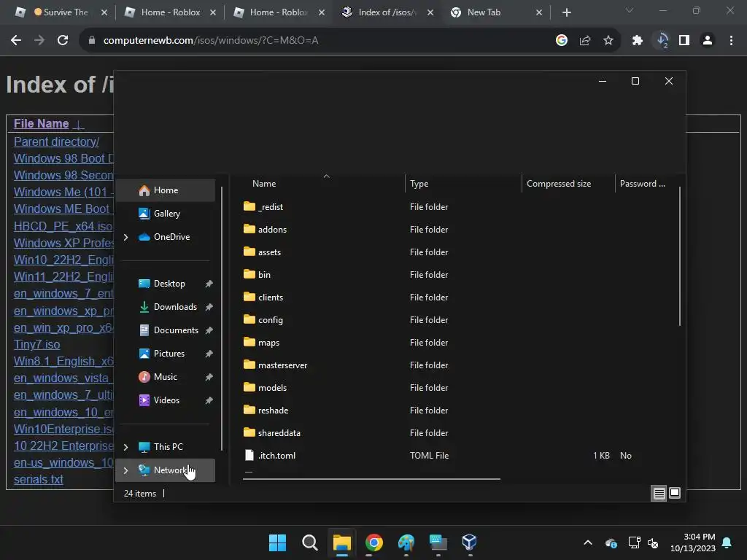Image resolution: width=747 pixels, height=560 pixels.
Task: Unpin Music using its pin icon
Action: coord(209,377)
